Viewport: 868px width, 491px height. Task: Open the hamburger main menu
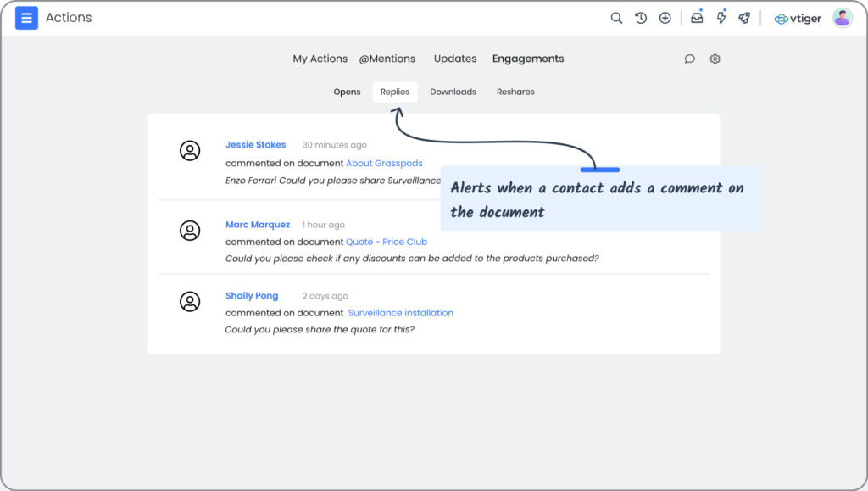(x=26, y=18)
